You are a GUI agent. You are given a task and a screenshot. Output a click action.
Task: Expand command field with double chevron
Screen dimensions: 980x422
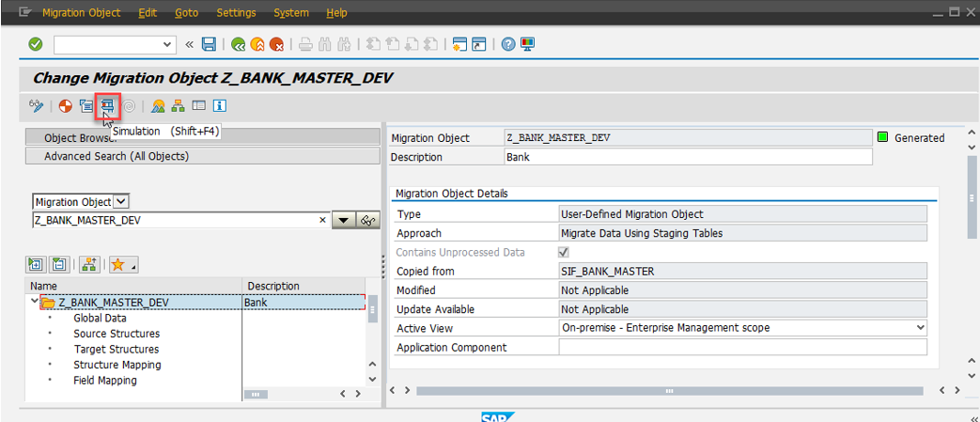pyautogui.click(x=190, y=44)
